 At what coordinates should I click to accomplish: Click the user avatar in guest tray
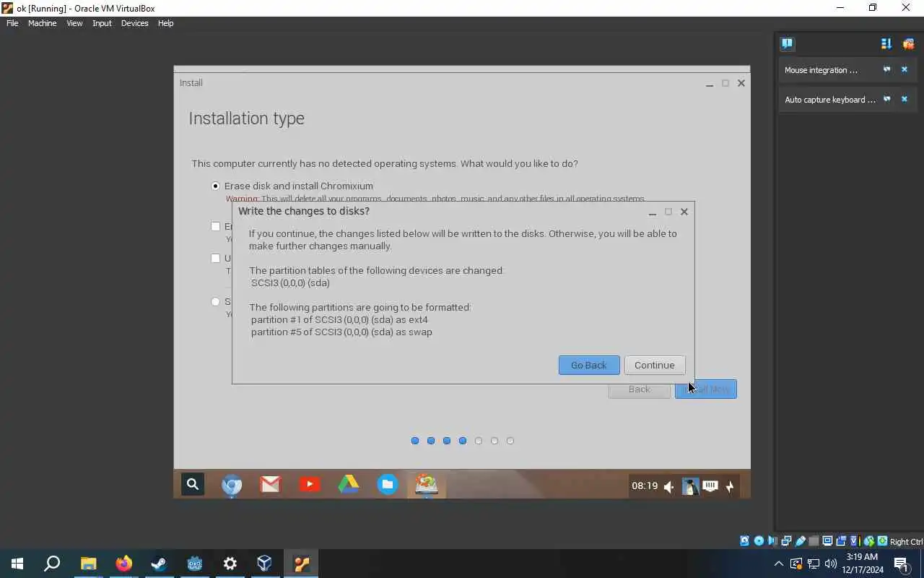click(x=690, y=486)
